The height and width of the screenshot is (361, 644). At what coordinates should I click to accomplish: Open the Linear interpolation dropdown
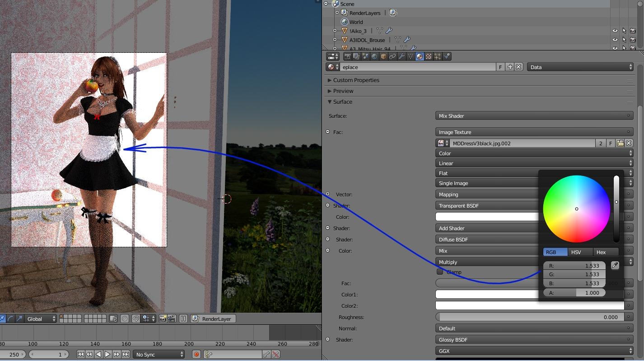point(534,163)
